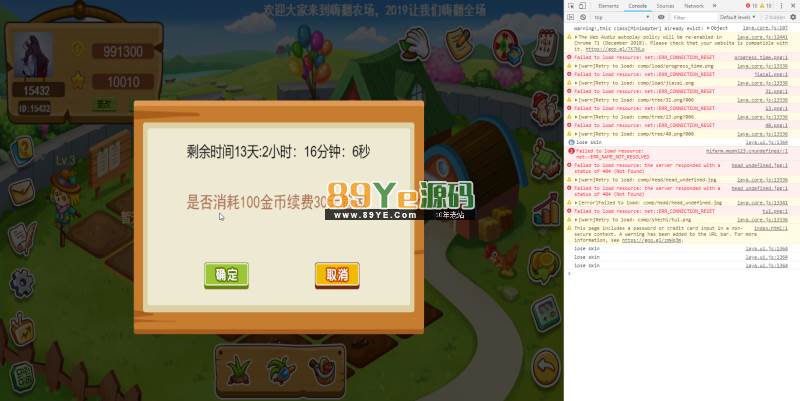Open the goo.gl link in the password warning
The image size is (800, 401).
pyautogui.click(x=652, y=240)
